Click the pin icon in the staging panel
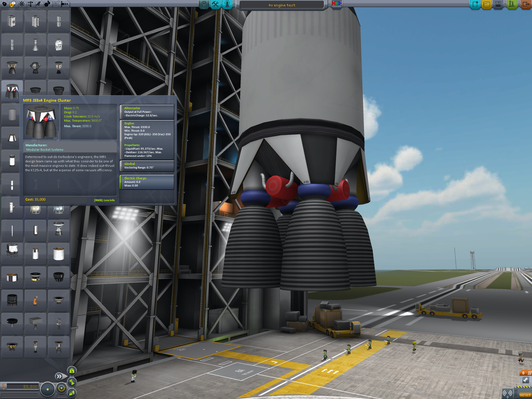This screenshot has width=532, height=399. [526, 380]
